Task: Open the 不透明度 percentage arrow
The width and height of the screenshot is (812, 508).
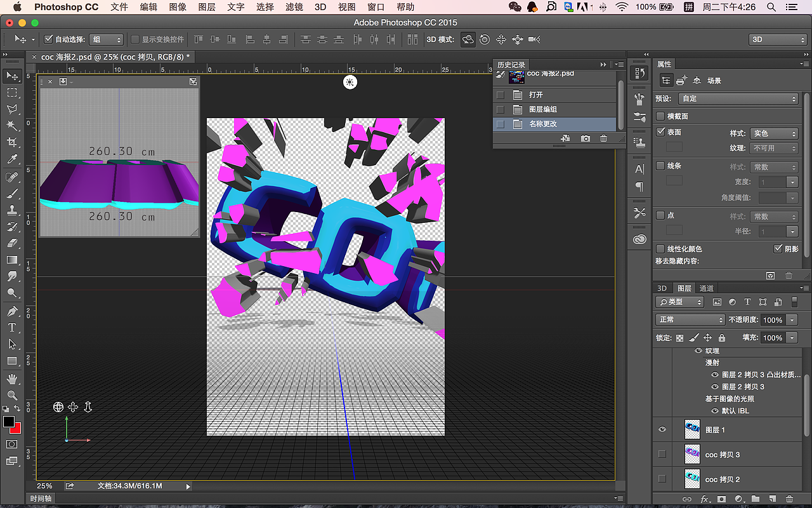Action: click(x=792, y=320)
